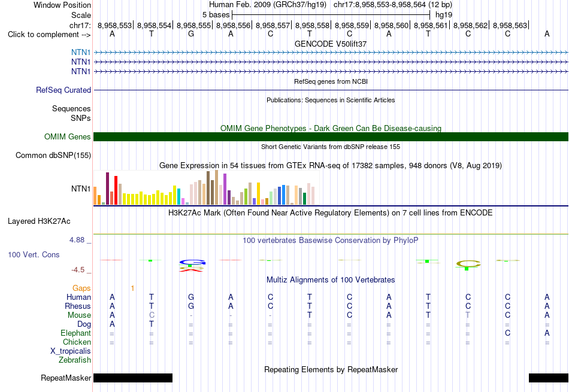The width and height of the screenshot is (569, 392).
Task: Click the blue G PhyloP logo letter
Action: pyautogui.click(x=193, y=262)
